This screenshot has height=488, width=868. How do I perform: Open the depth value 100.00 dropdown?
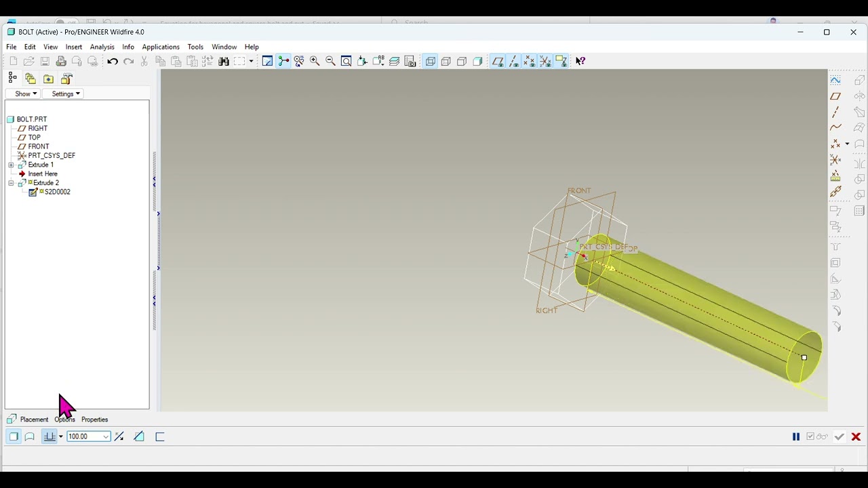[x=106, y=436]
